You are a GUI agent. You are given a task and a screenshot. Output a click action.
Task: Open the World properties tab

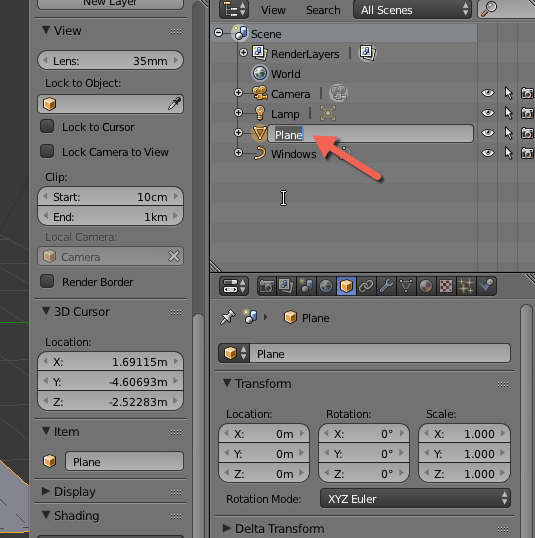coord(326,286)
